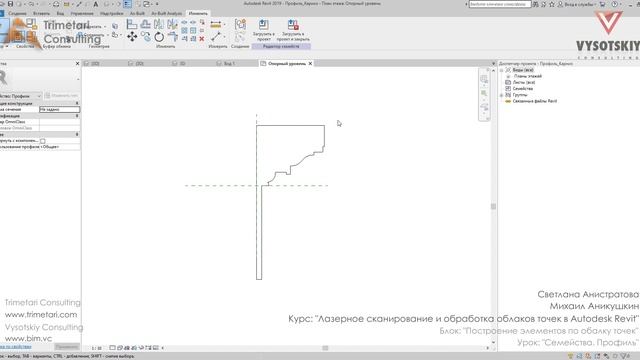Click Загрузить в проект load icon
Screen dimensions: 640x360
click(x=264, y=24)
